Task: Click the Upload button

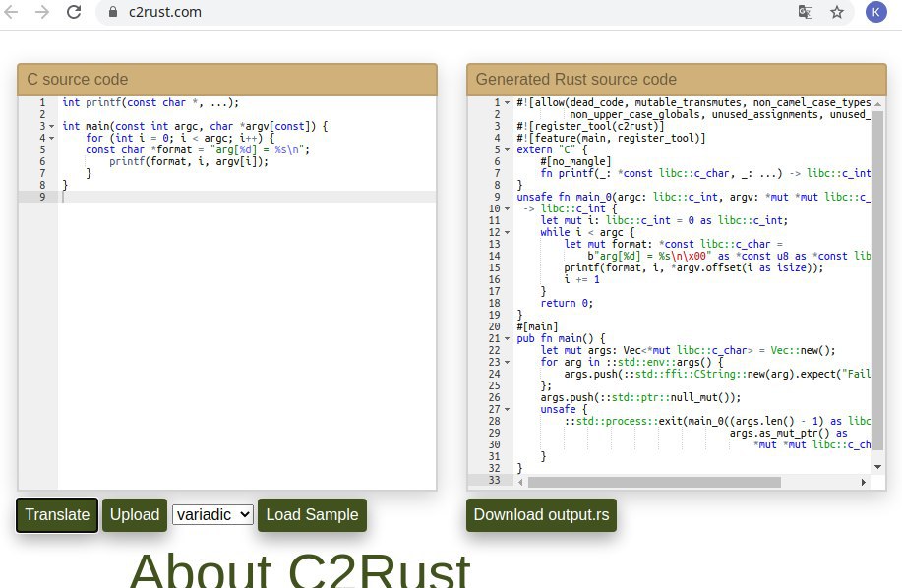Action: 135,515
